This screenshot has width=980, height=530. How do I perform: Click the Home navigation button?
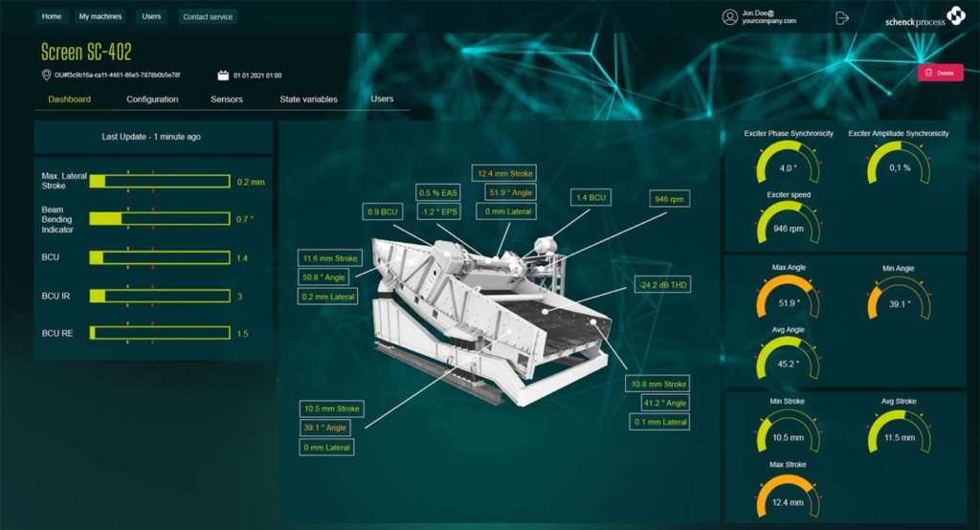(x=52, y=17)
